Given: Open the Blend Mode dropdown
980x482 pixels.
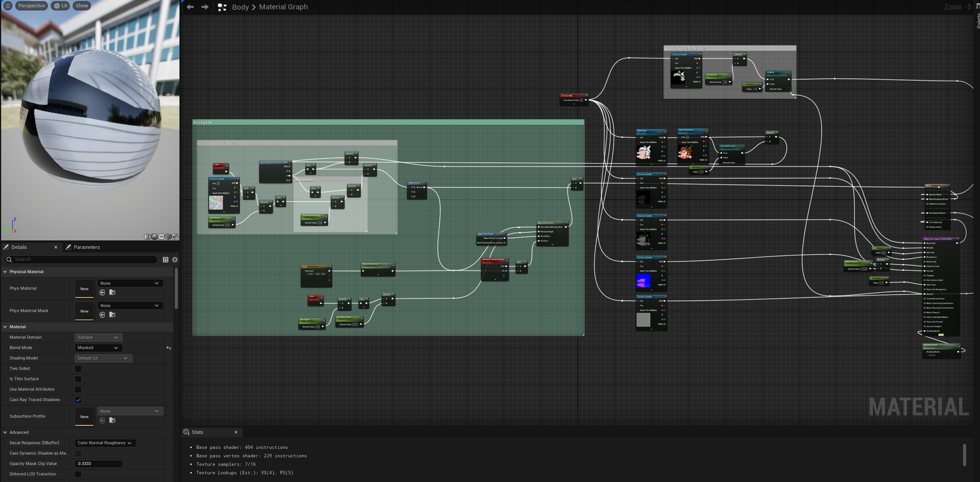Looking at the screenshot, I should [x=98, y=348].
